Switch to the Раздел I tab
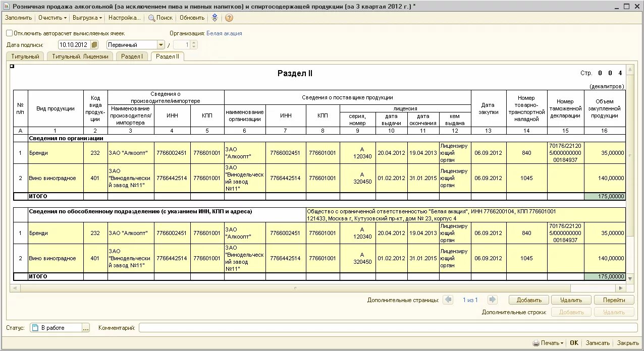The height and width of the screenshot is (351, 644). 132,56
